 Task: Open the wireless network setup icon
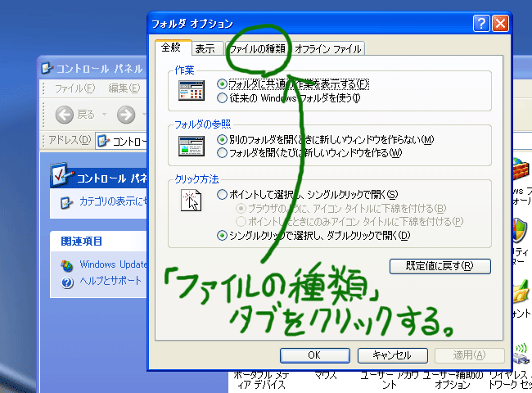tap(521, 354)
